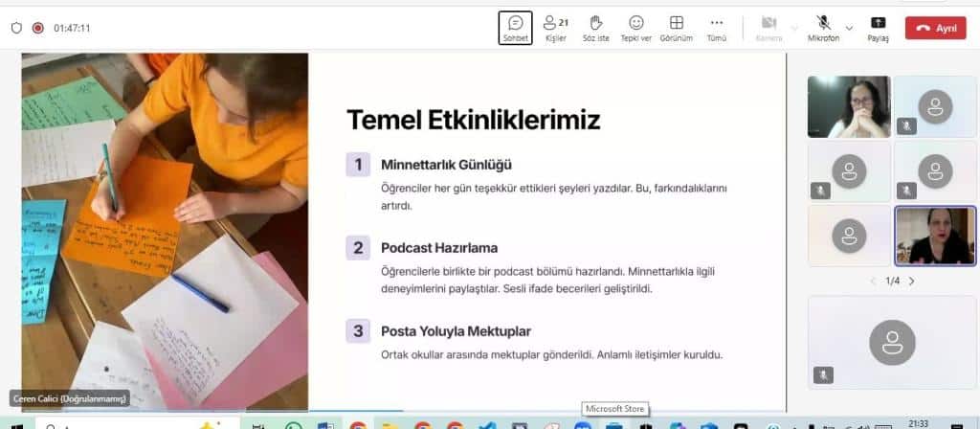The width and height of the screenshot is (980, 429).
Task: Open Tepki ver reactions
Action: click(x=636, y=27)
